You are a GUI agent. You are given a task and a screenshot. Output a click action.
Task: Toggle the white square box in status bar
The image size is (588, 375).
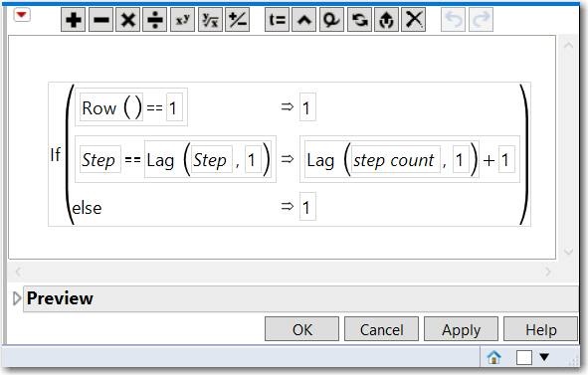click(524, 357)
